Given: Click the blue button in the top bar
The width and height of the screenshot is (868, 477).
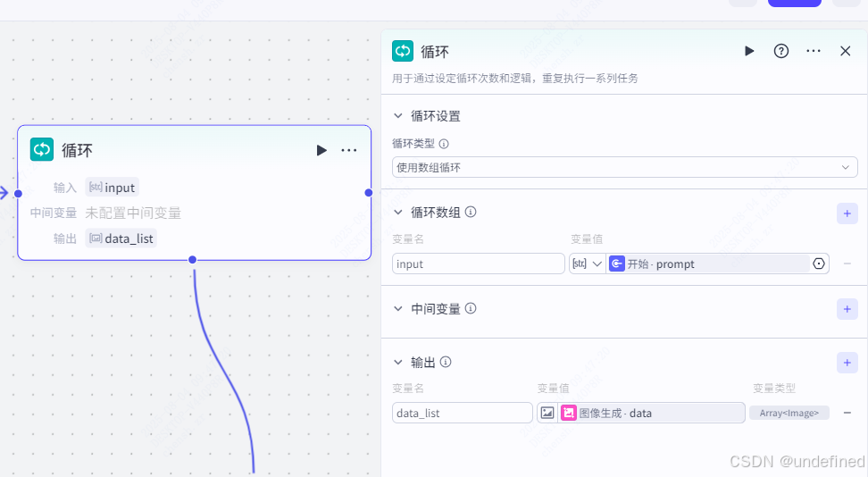Looking at the screenshot, I should pyautogui.click(x=795, y=3).
